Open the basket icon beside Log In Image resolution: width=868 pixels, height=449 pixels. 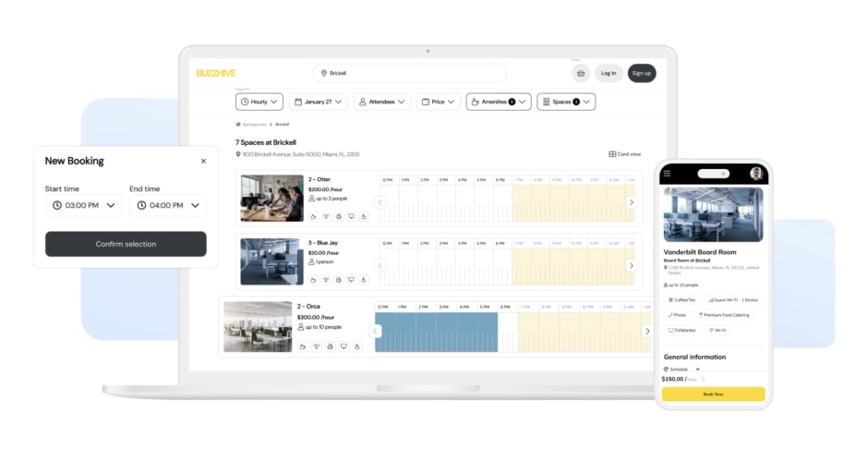click(x=581, y=73)
